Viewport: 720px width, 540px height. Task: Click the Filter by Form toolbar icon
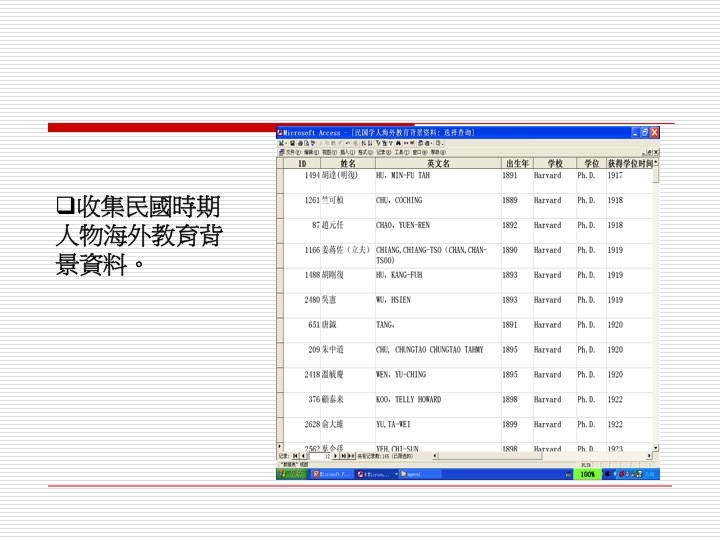coord(385,143)
